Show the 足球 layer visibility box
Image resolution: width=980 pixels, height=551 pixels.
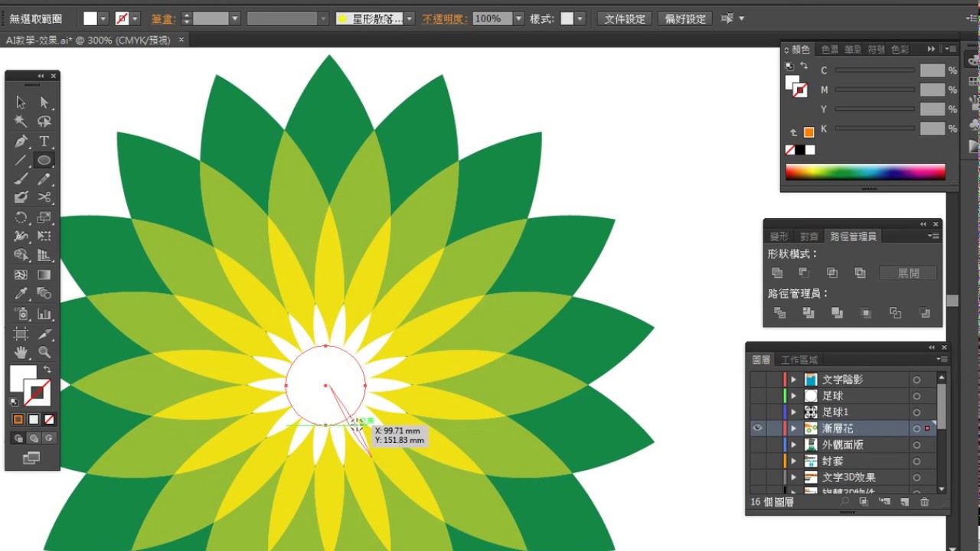tap(757, 396)
